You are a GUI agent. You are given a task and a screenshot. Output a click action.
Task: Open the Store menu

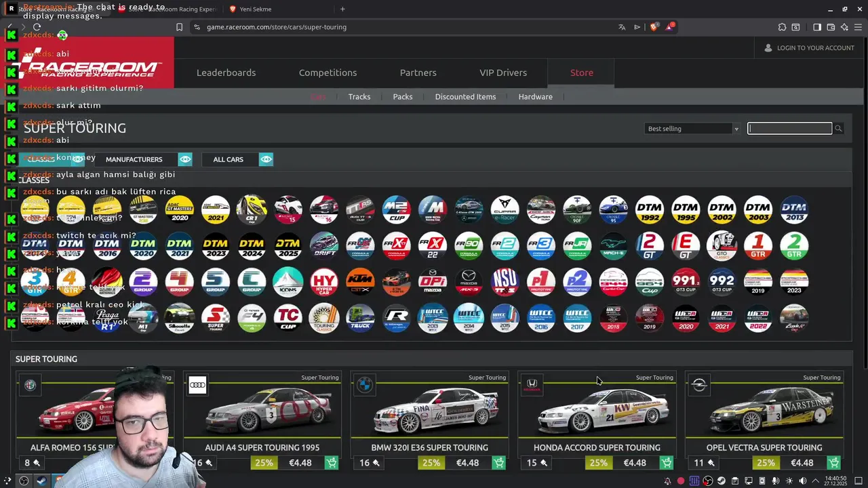582,73
